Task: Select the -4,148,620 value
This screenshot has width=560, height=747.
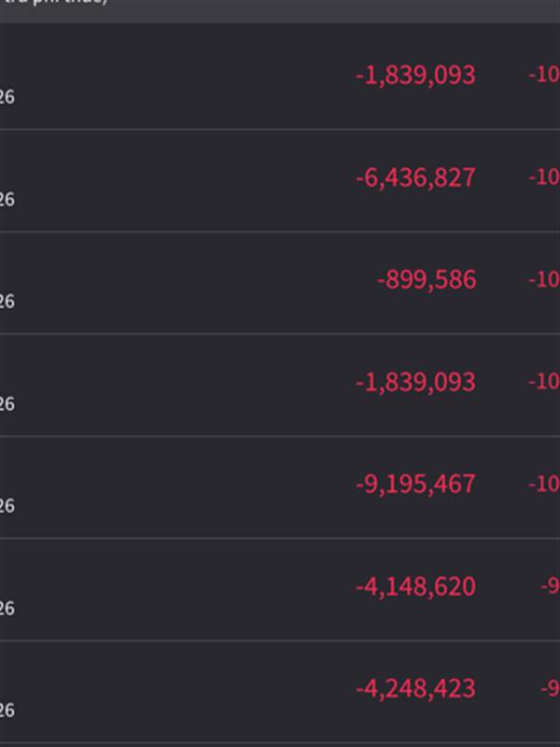Action: [415, 587]
